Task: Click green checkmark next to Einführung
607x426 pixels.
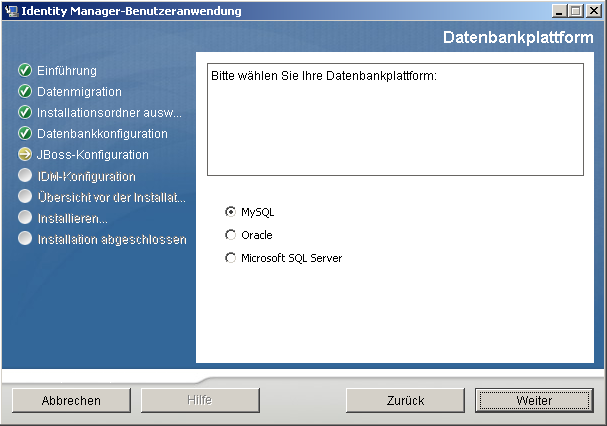Action: click(x=25, y=70)
